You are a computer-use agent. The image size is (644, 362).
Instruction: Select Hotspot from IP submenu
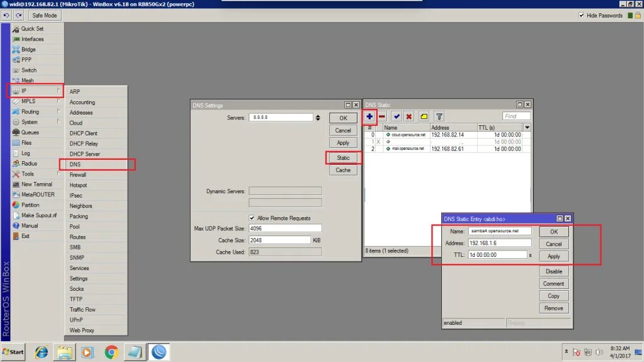pos(97,185)
